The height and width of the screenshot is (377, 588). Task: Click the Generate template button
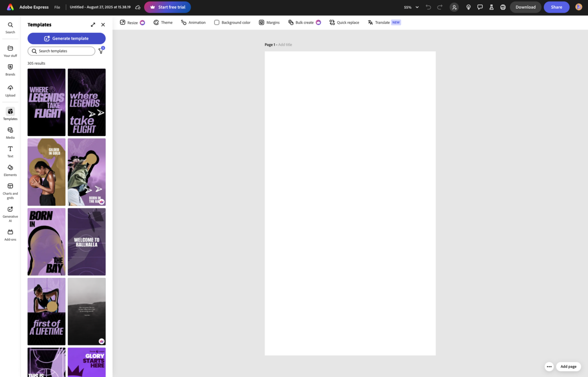(x=67, y=38)
